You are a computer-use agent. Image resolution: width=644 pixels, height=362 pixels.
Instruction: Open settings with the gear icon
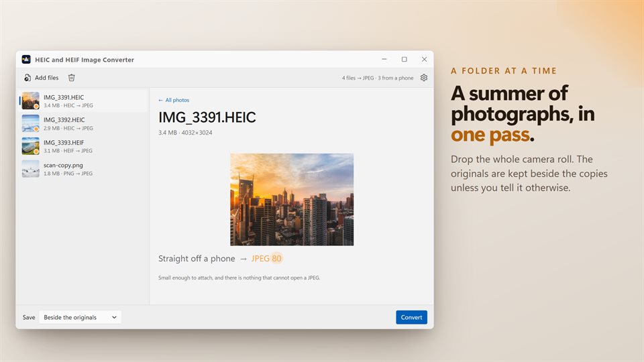pos(424,78)
